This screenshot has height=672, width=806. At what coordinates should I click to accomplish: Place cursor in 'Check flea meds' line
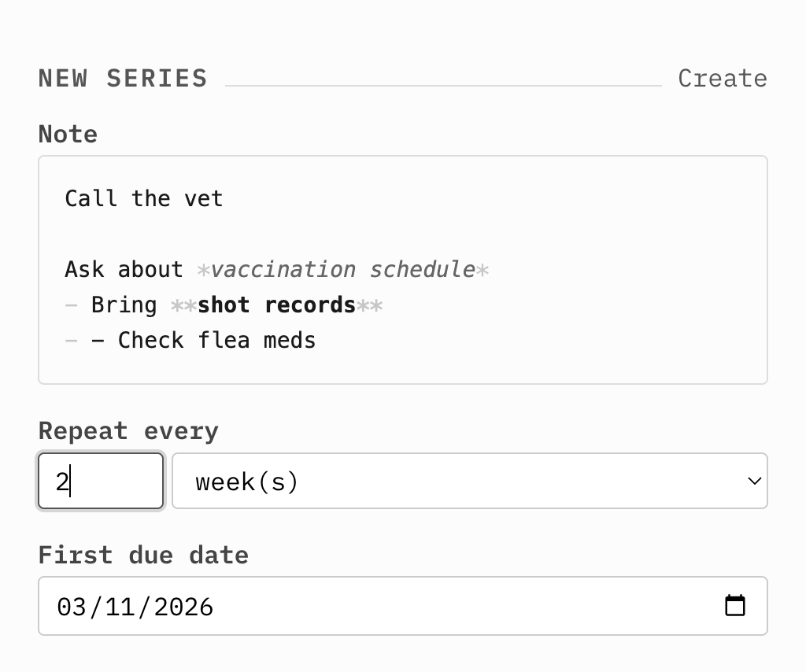click(216, 340)
